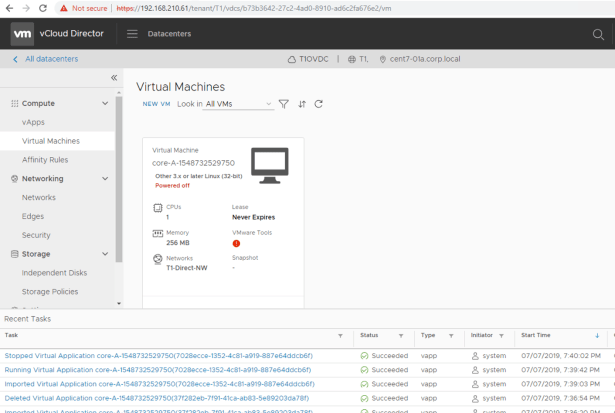Open the hamburger navigation menu

(132, 34)
